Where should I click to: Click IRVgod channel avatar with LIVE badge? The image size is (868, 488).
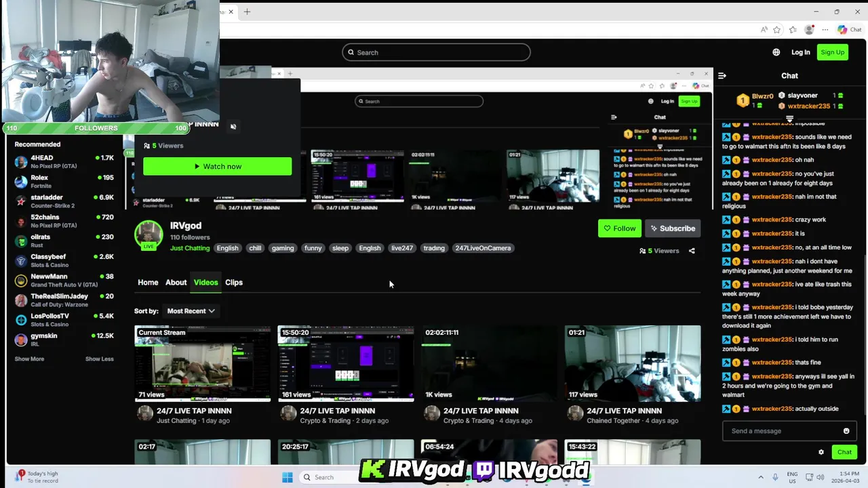[149, 235]
